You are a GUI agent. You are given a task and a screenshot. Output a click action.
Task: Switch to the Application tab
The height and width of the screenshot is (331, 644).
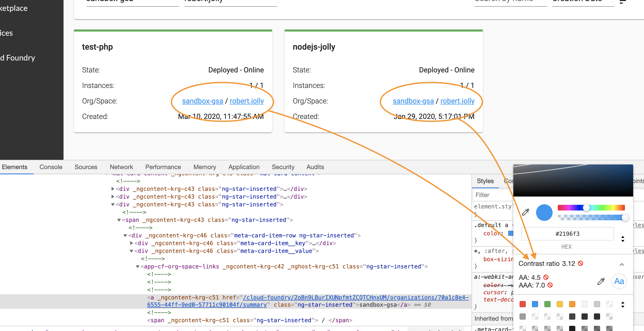coord(244,167)
